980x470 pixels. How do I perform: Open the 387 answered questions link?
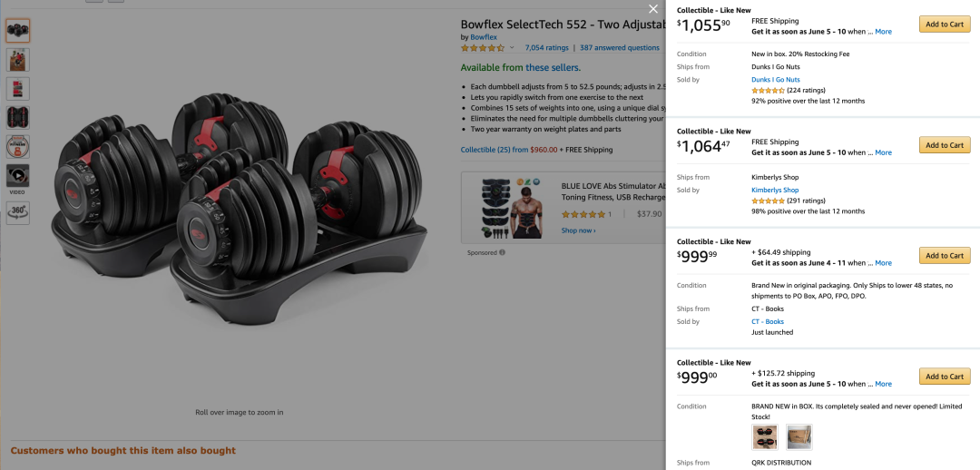coord(620,47)
